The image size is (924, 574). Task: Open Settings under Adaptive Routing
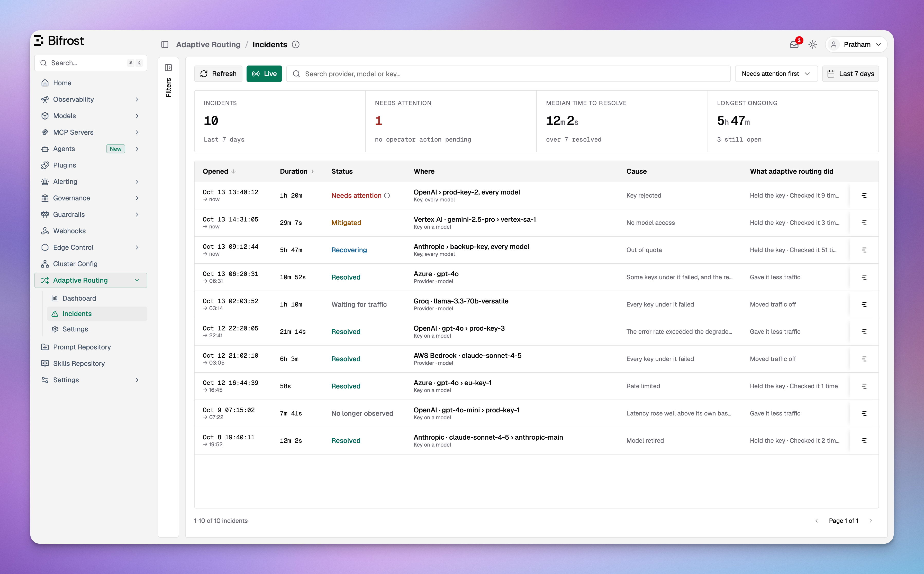click(97, 329)
